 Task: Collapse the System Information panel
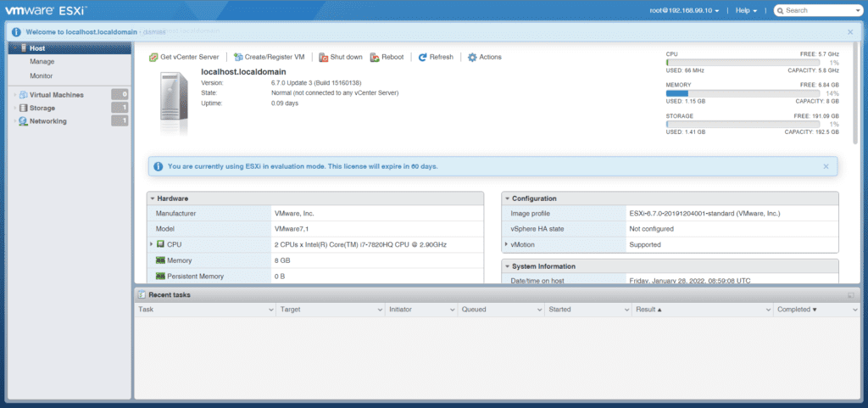coord(507,266)
